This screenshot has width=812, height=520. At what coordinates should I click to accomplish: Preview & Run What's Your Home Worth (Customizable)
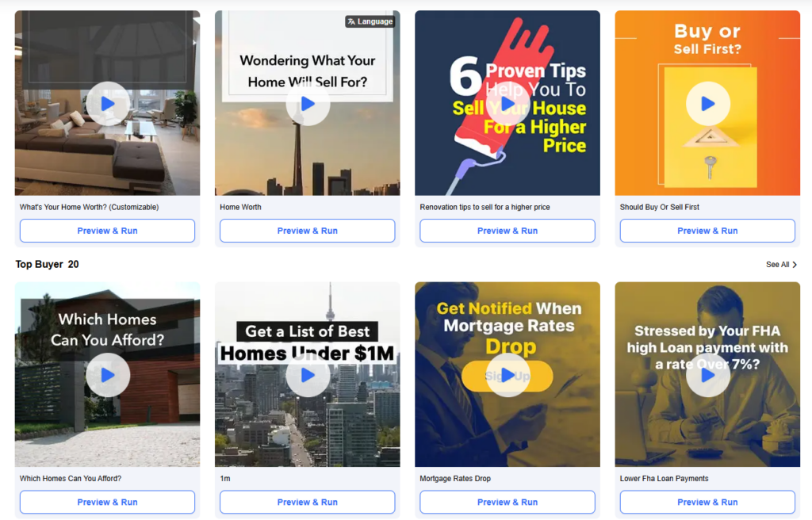point(107,231)
